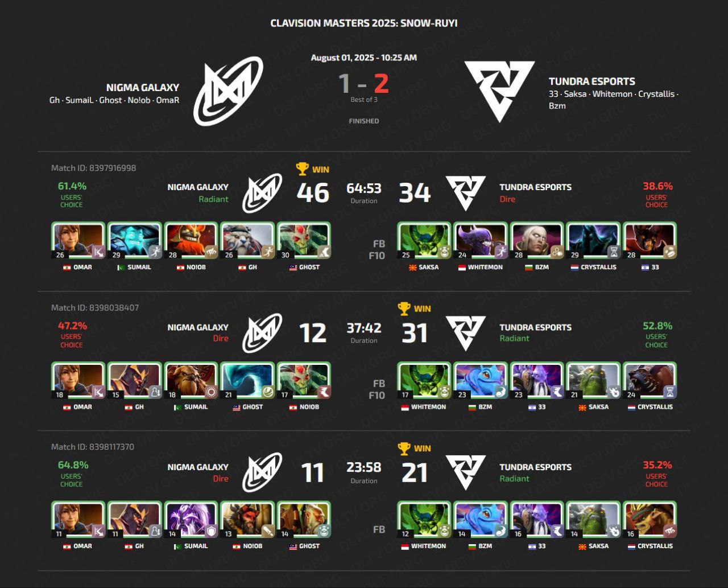Screen dimensions: 728x588
Task: Select the OMAR player name in game one
Action: tap(82, 267)
